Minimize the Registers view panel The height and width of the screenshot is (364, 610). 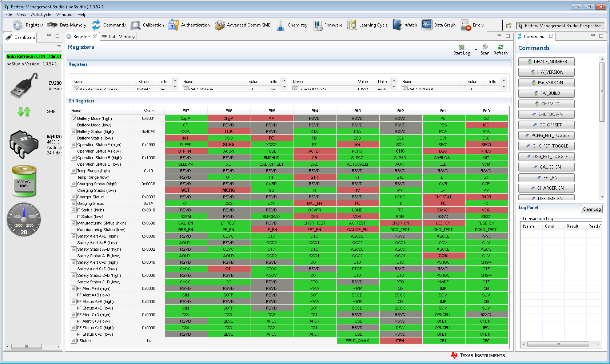click(x=499, y=36)
